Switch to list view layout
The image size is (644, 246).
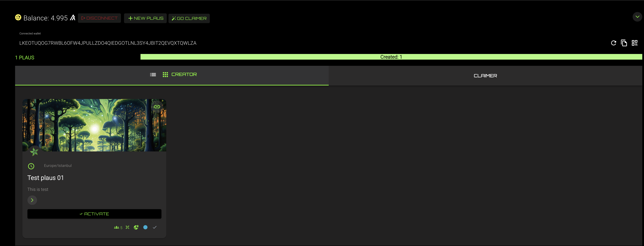tap(153, 75)
